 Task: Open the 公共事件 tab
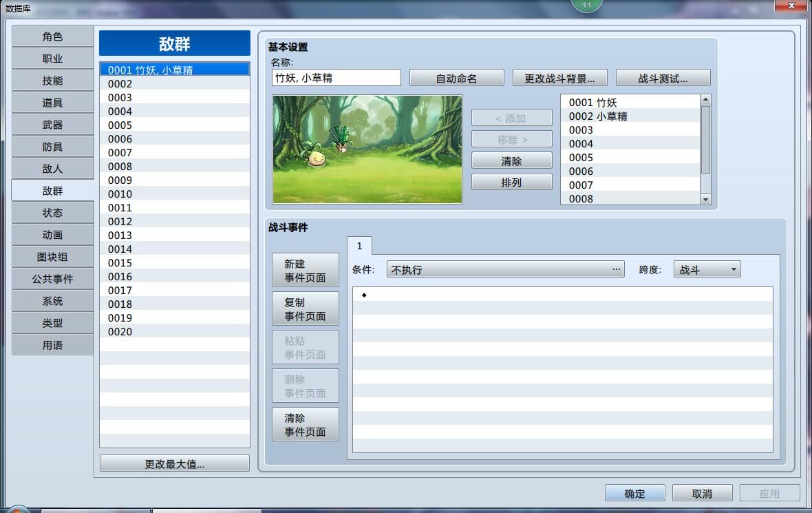[x=52, y=279]
